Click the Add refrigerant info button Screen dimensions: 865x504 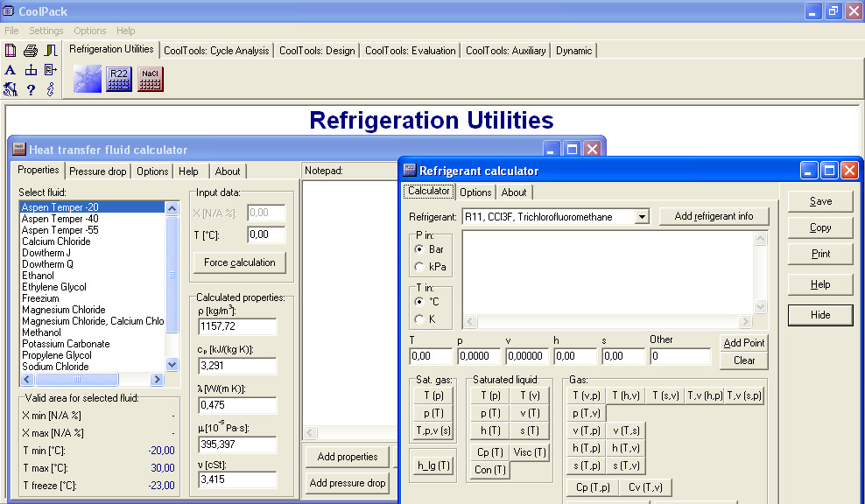[x=714, y=216]
